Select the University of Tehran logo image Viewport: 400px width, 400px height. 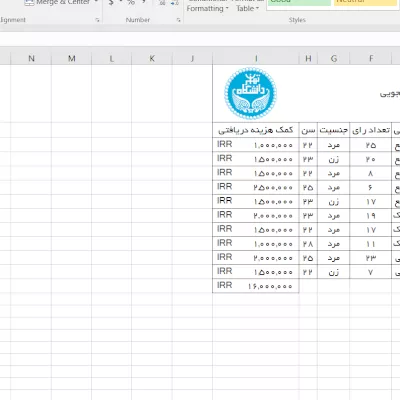coord(250,93)
